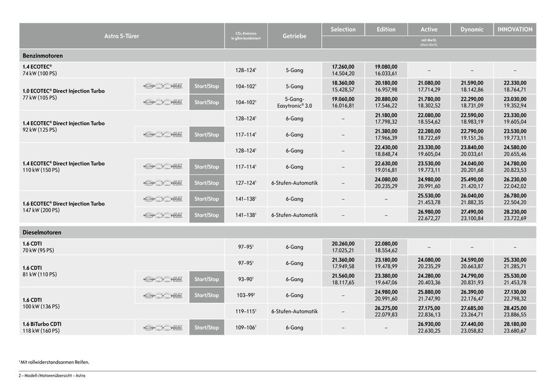The width and height of the screenshot is (555, 392).
Task: Click the 'Getriebe' column header
Action: pos(295,36)
